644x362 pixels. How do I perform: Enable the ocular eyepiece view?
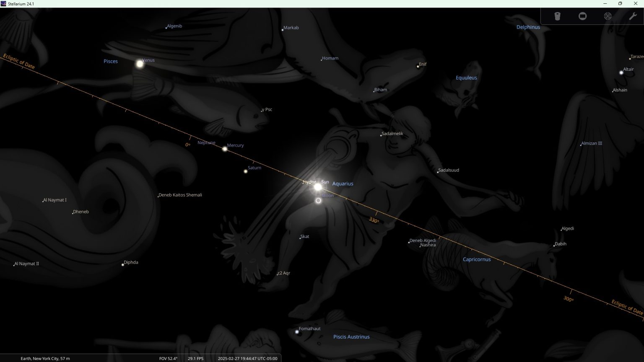558,16
